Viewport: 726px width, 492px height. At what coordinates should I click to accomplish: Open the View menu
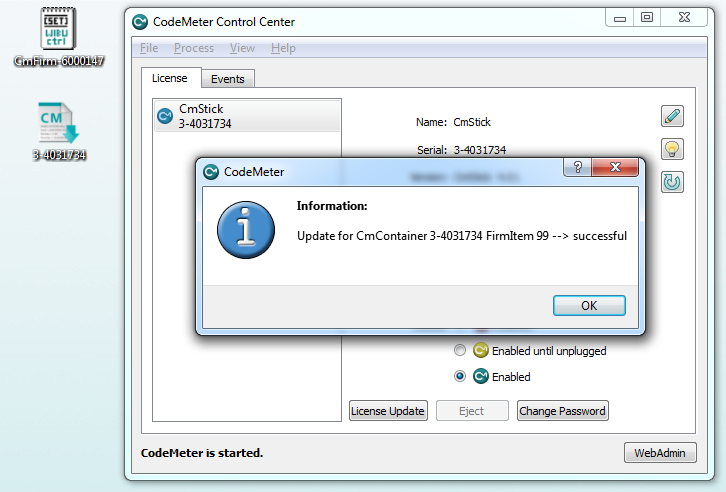(242, 48)
